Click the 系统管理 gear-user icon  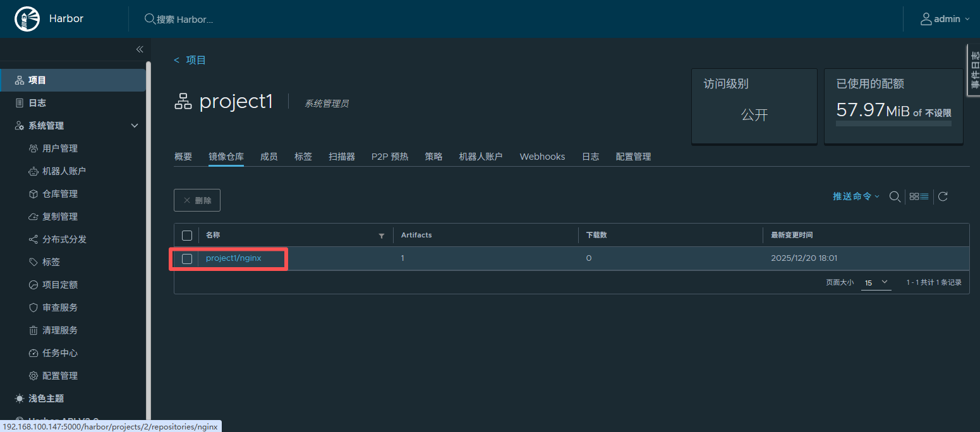pos(20,126)
